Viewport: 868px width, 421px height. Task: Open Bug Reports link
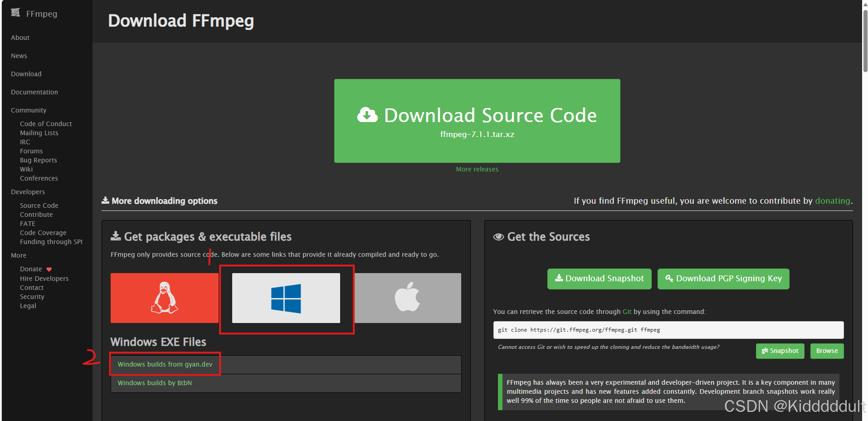[39, 160]
